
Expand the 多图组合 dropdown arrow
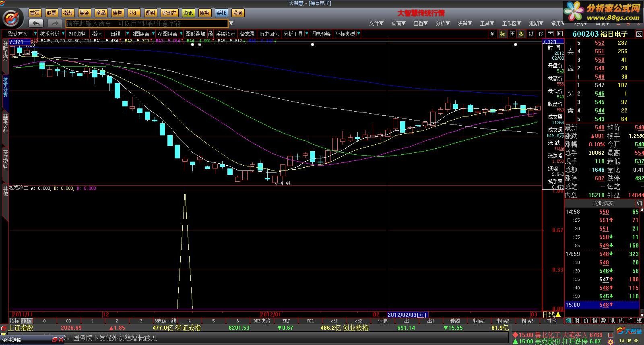pos(180,34)
